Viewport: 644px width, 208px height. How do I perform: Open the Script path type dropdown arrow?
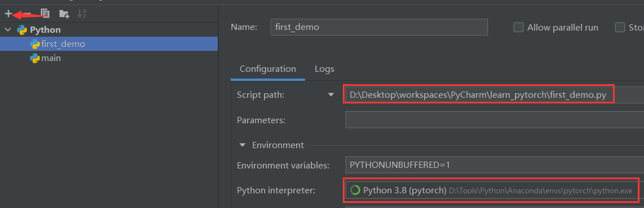pos(331,95)
